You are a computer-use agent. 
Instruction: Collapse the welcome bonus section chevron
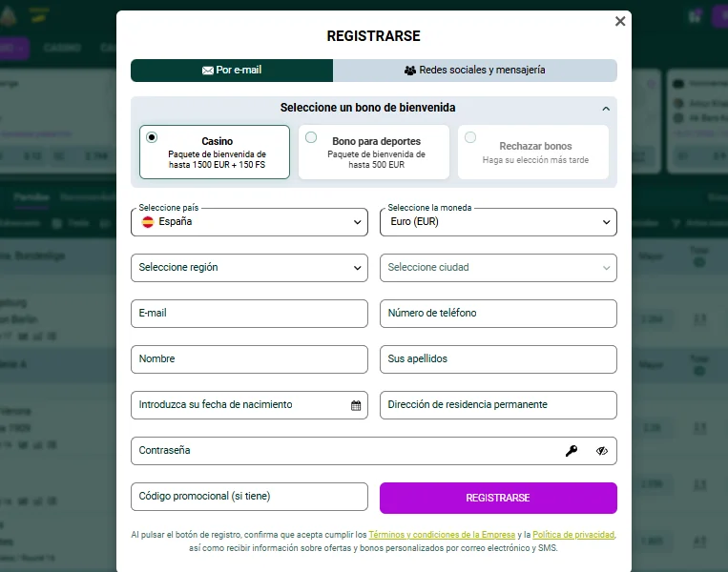pos(606,109)
